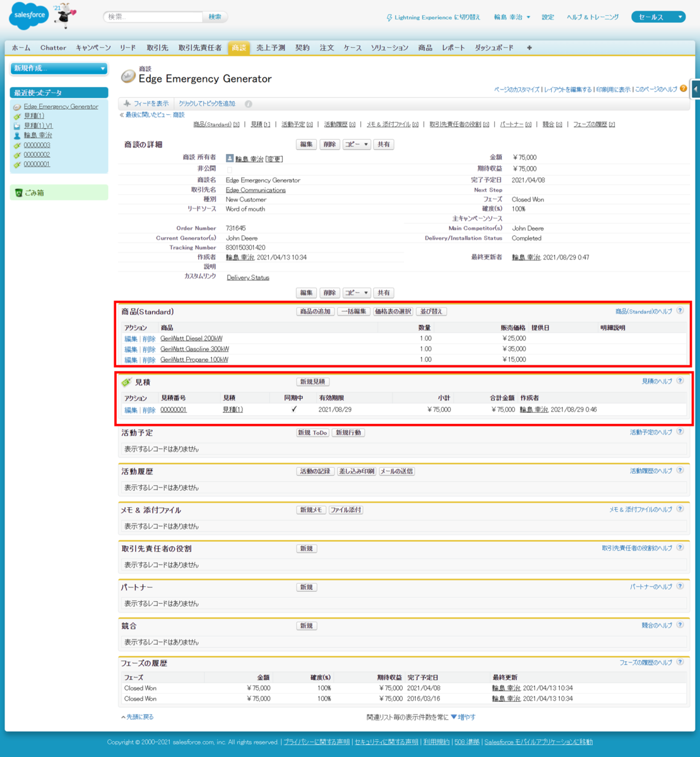Click the Salesforce cloud logo
The height and width of the screenshot is (757, 700).
(x=29, y=16)
